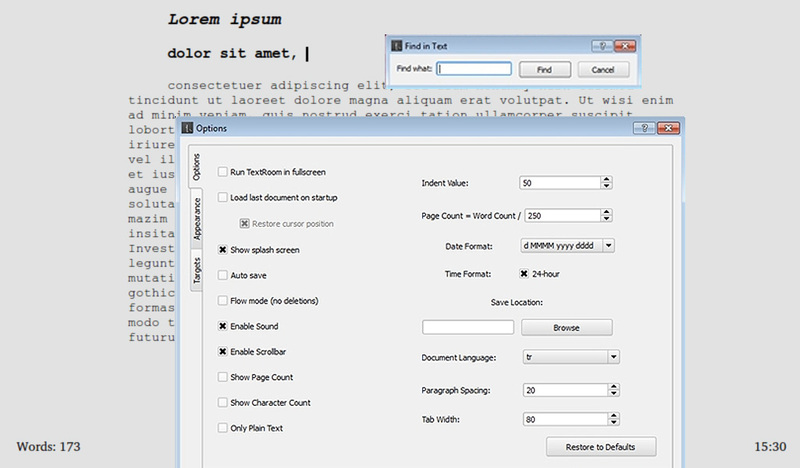Click the Save Location text field

[x=468, y=327]
